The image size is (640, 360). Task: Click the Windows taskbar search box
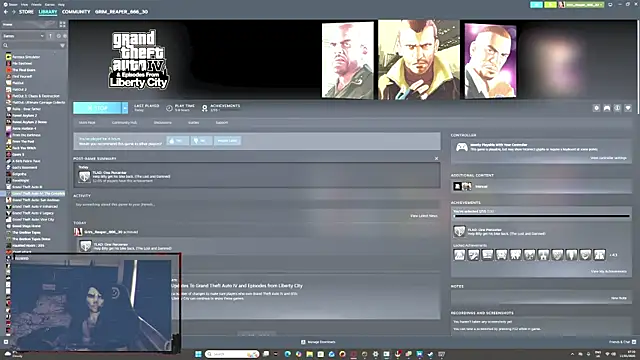tap(232, 354)
